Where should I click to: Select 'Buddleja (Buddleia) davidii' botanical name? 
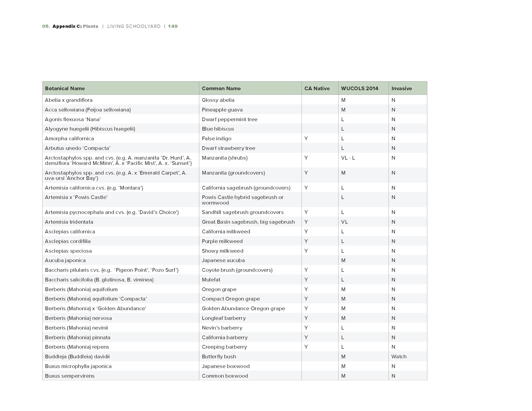pyautogui.click(x=77, y=357)
